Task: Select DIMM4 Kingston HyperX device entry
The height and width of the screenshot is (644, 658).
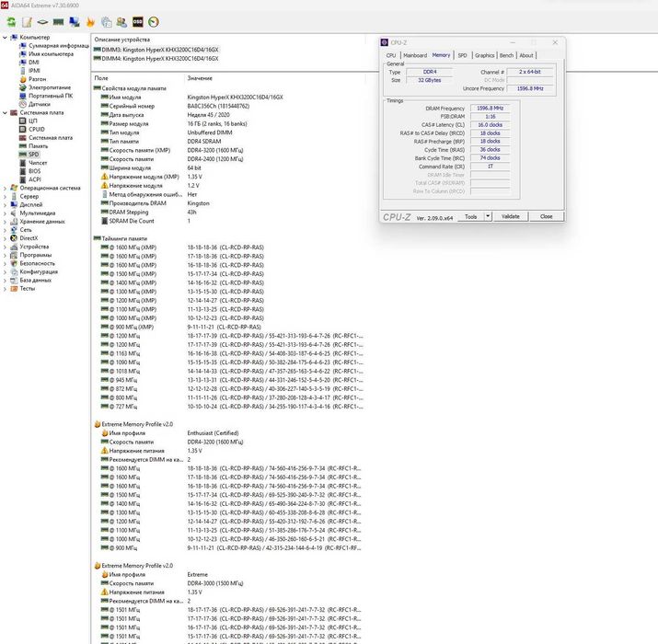Action: pyautogui.click(x=156, y=59)
